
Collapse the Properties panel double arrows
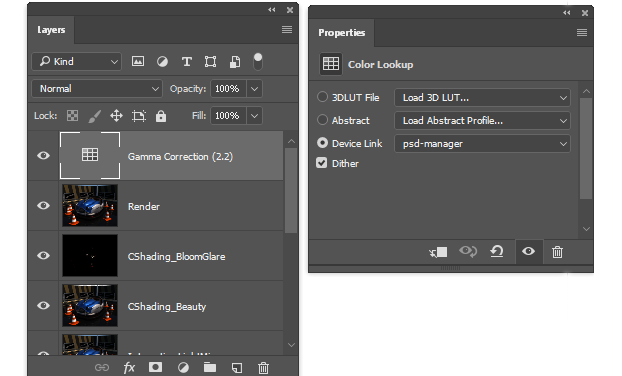(x=567, y=13)
